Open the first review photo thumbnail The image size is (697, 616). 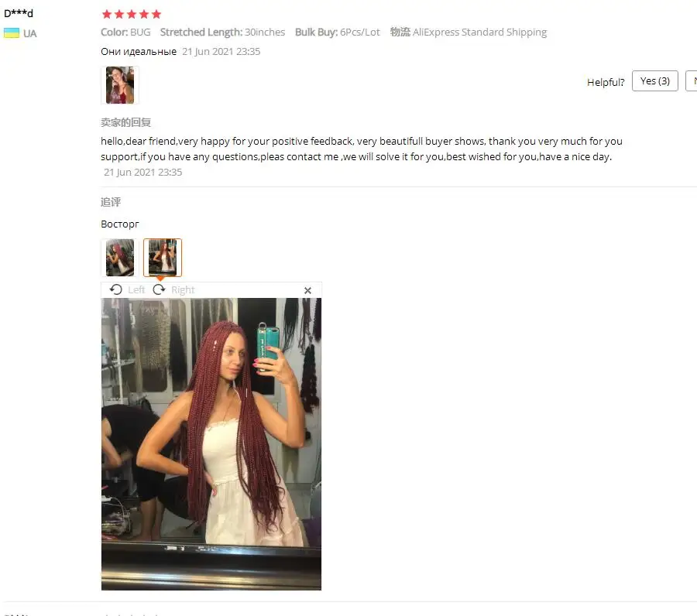[x=120, y=85]
